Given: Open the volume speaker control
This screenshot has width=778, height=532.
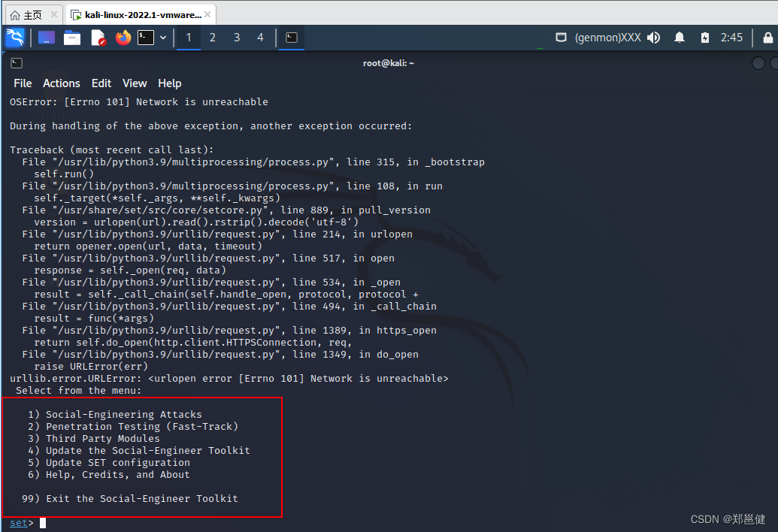Looking at the screenshot, I should (654, 38).
